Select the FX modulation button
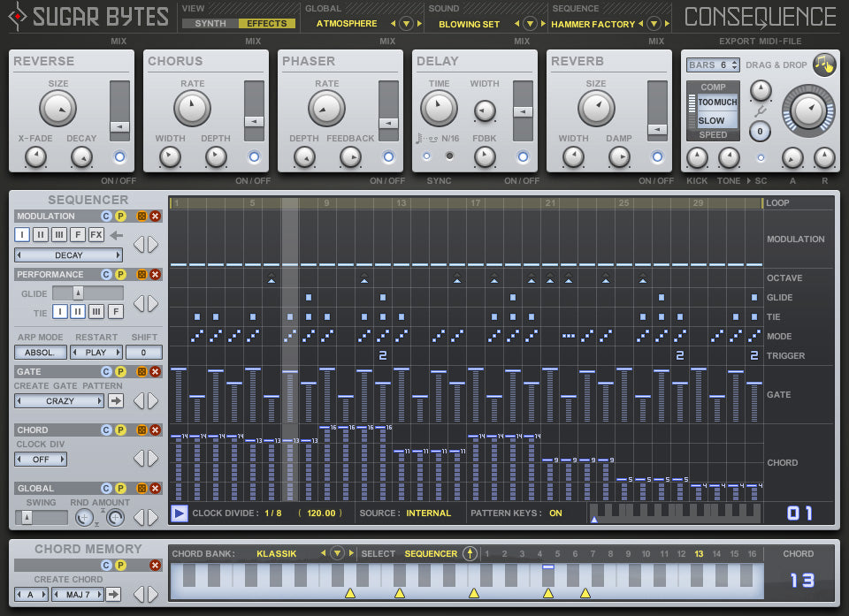This screenshot has width=849, height=616. point(96,236)
